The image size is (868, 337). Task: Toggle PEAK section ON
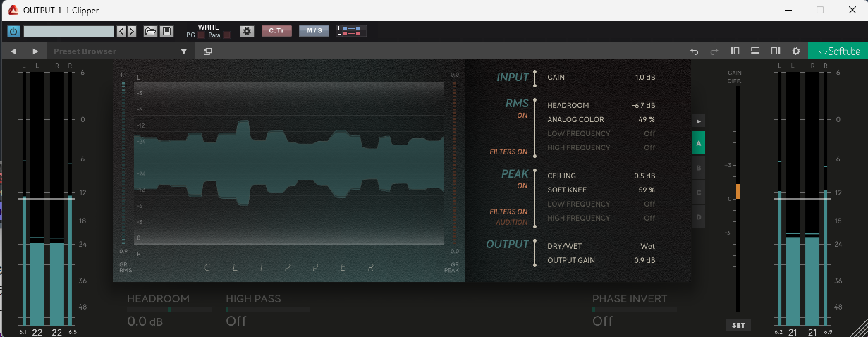click(x=522, y=185)
